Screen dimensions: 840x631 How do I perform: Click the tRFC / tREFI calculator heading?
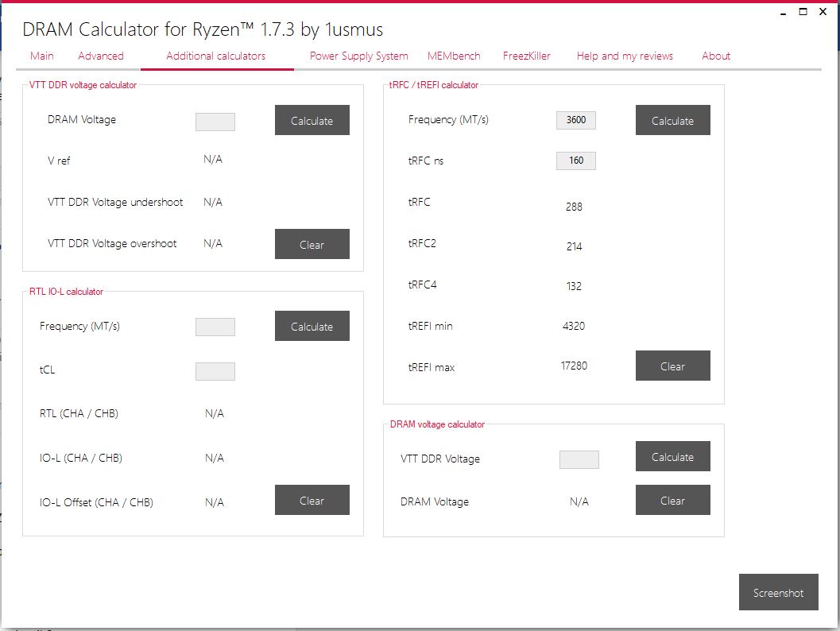tap(434, 84)
